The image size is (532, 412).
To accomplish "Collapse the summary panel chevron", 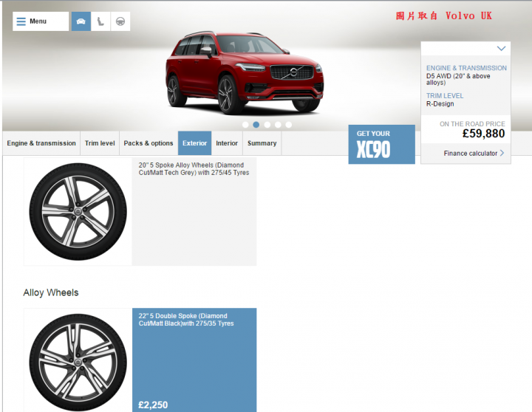I will coord(501,49).
